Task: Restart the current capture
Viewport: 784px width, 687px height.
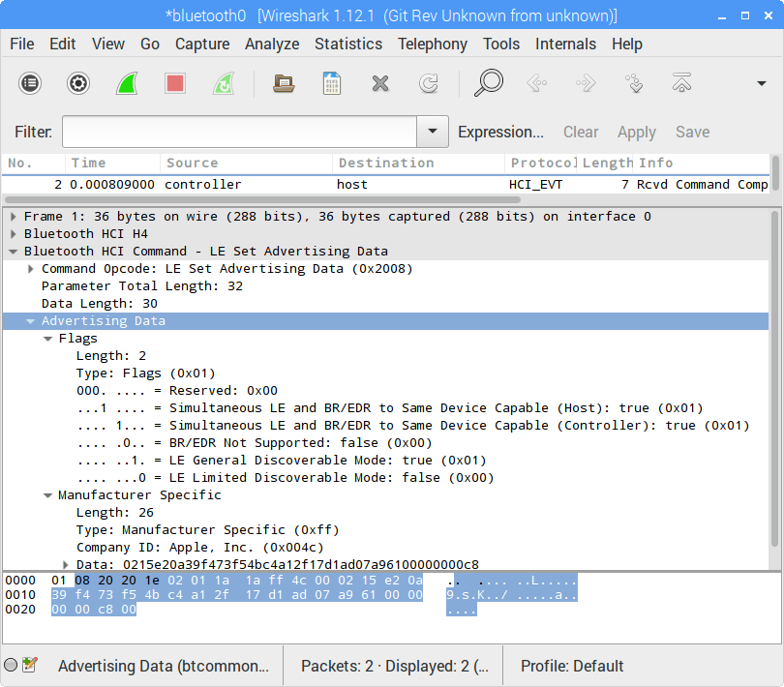Action: pyautogui.click(x=223, y=83)
